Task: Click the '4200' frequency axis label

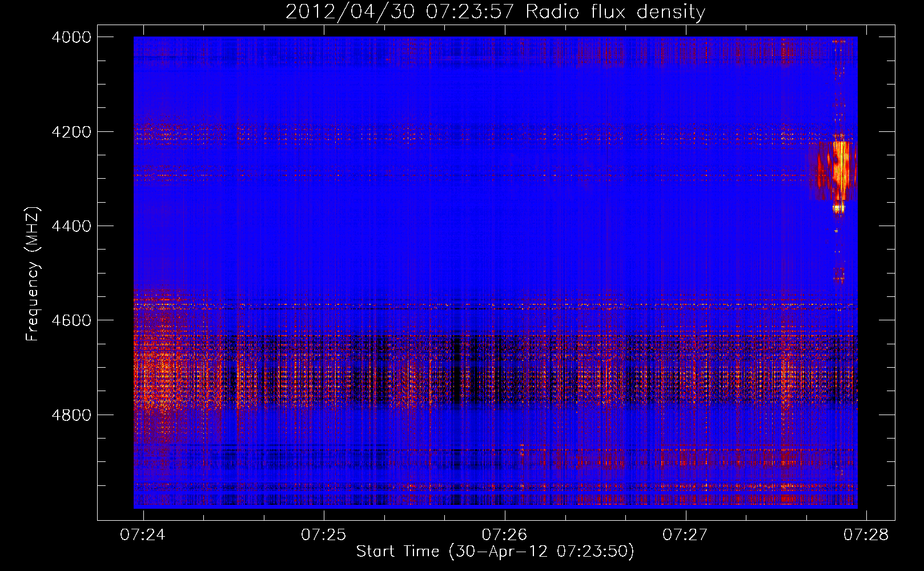Action: pyautogui.click(x=71, y=132)
